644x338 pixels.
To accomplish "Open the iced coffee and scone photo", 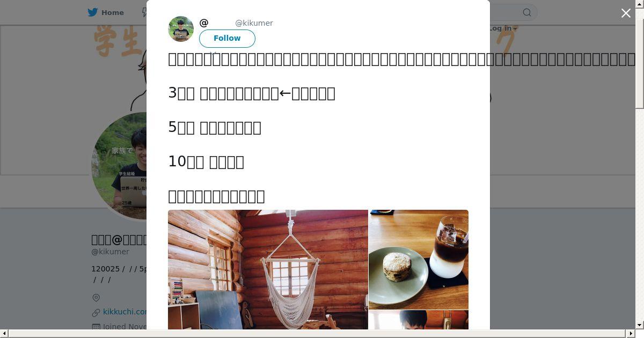I will [x=419, y=260].
